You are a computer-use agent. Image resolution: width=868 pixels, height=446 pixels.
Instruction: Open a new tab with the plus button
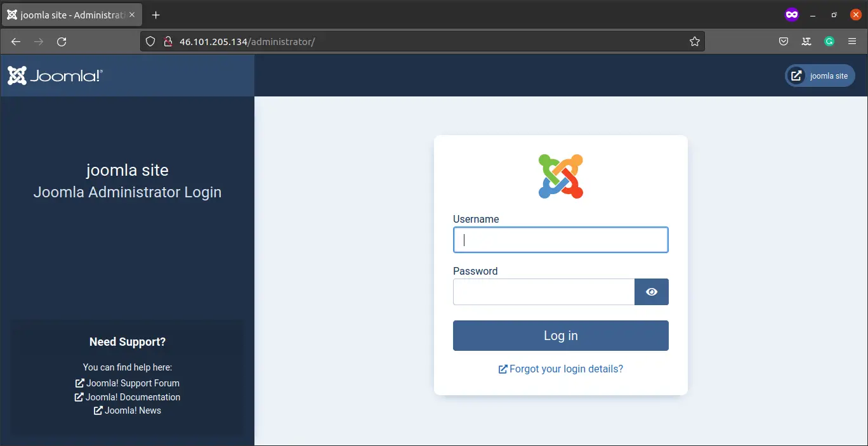click(x=156, y=15)
